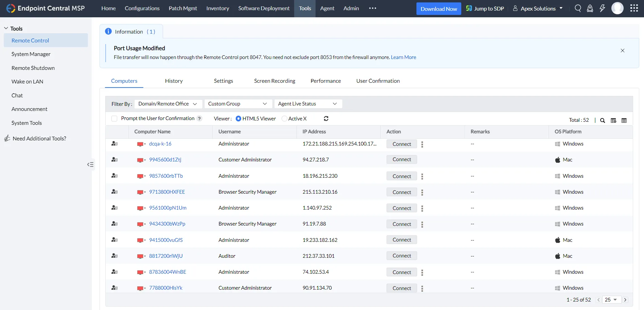The width and height of the screenshot is (644, 310).
Task: Close the Port Usage Modified notice
Action: 623,51
